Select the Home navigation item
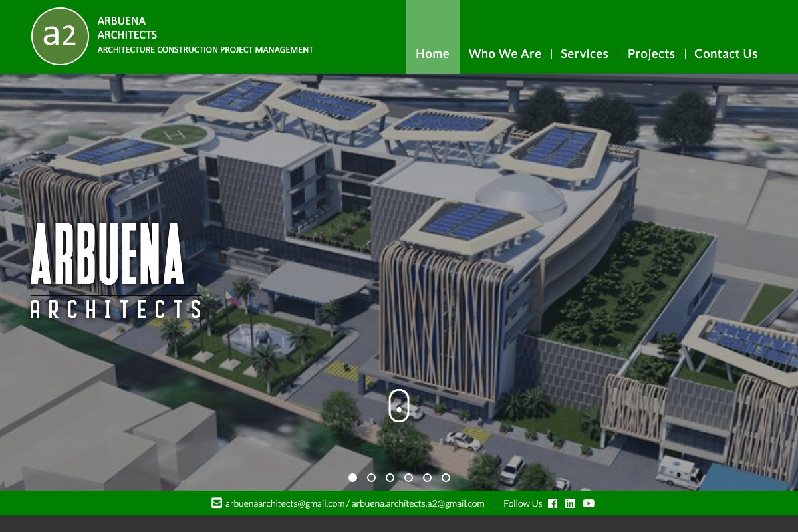The height and width of the screenshot is (532, 798). click(432, 53)
